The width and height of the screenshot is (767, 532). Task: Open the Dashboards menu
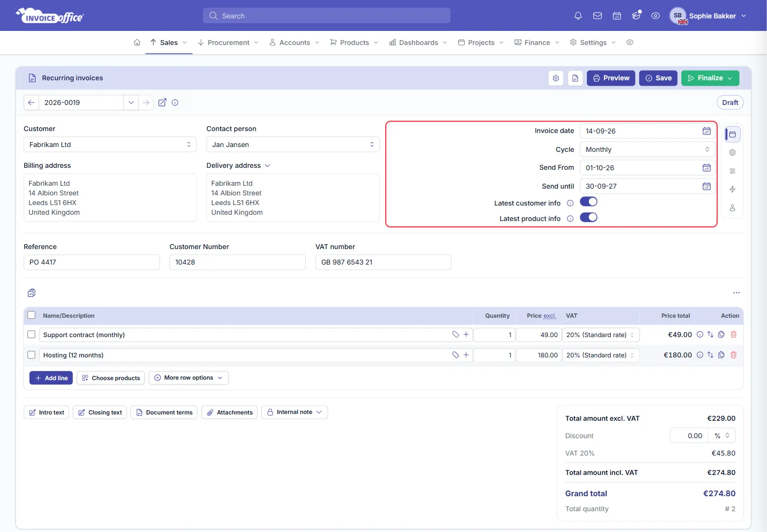(x=418, y=43)
